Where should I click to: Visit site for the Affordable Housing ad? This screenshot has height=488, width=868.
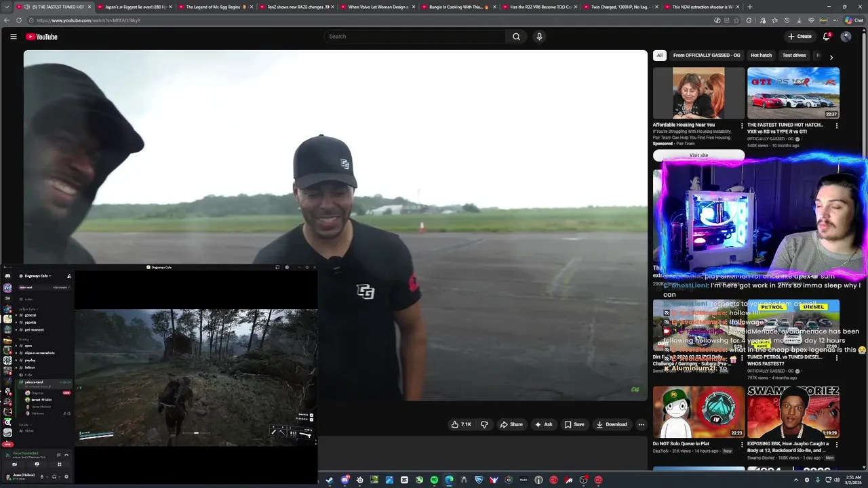[x=698, y=155]
